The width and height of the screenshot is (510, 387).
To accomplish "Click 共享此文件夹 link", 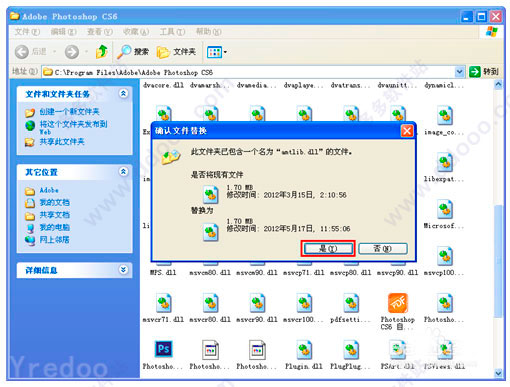I will (62, 142).
